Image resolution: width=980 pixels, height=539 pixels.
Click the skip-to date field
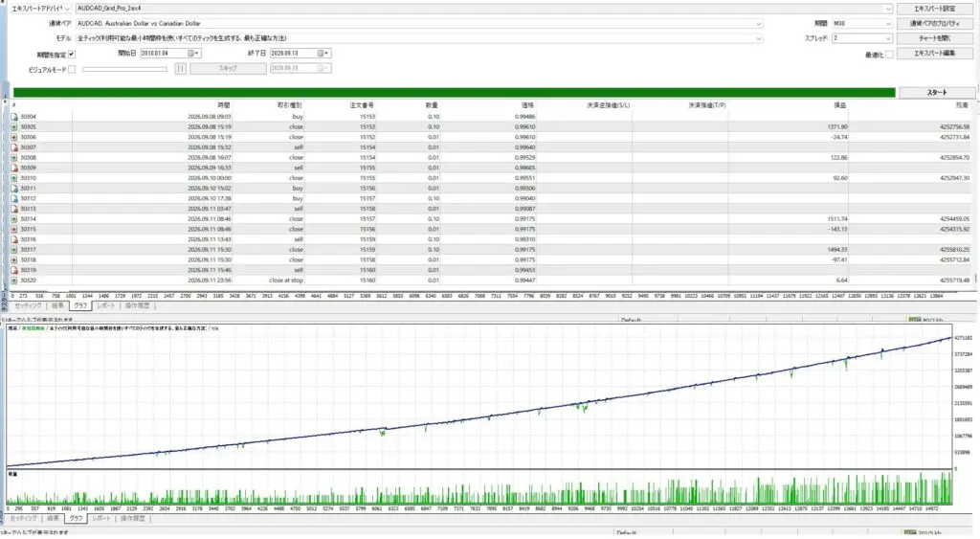click(x=300, y=69)
